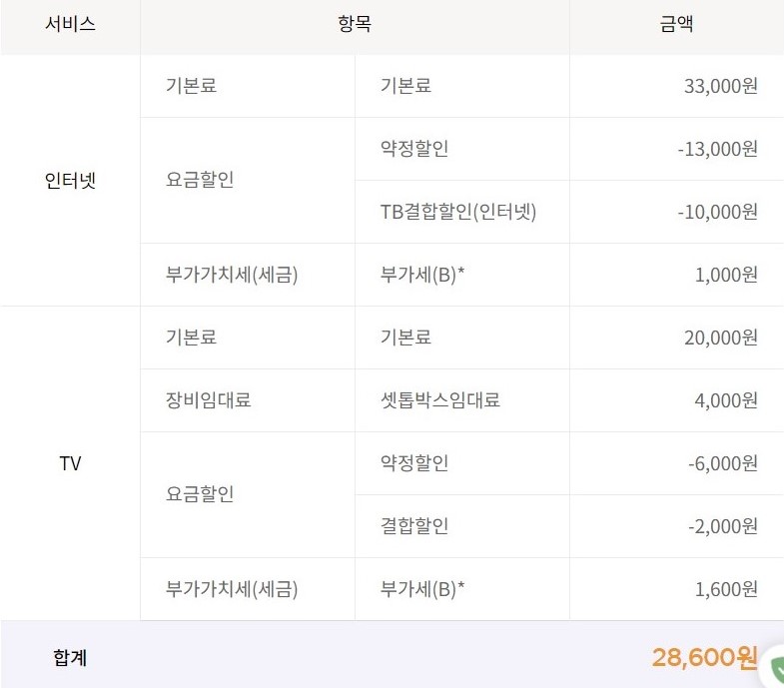Click the 1,600원 tax amount
Image resolution: width=784 pixels, height=688 pixels.
(x=725, y=589)
